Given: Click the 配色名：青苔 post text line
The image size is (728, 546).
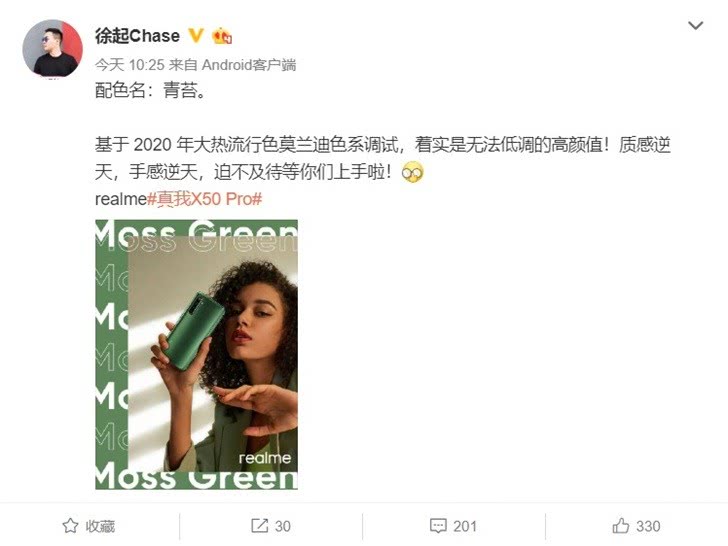Looking at the screenshot, I should (x=150, y=90).
